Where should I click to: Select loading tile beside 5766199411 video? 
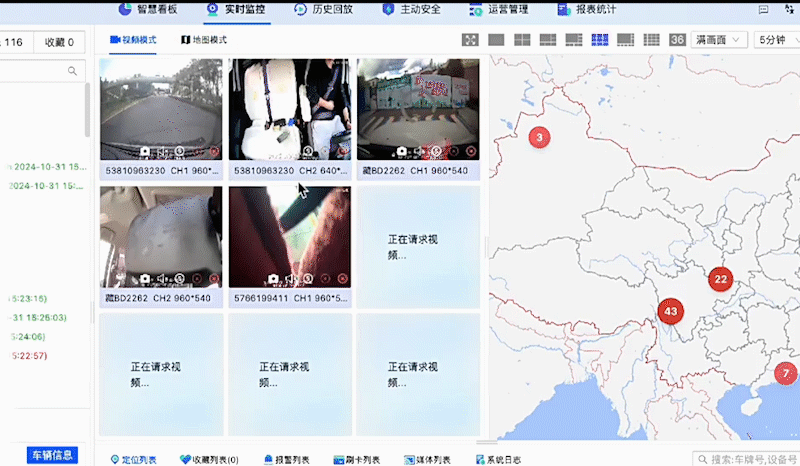tap(418, 247)
